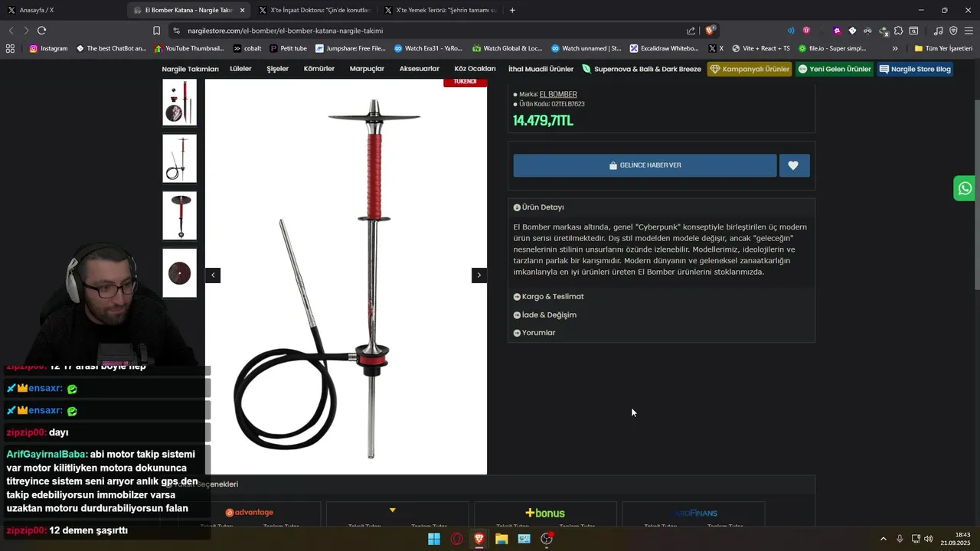Open Tüm Yer İşaretleri bookmarks folder
This screenshot has height=551, width=980.
(943, 48)
